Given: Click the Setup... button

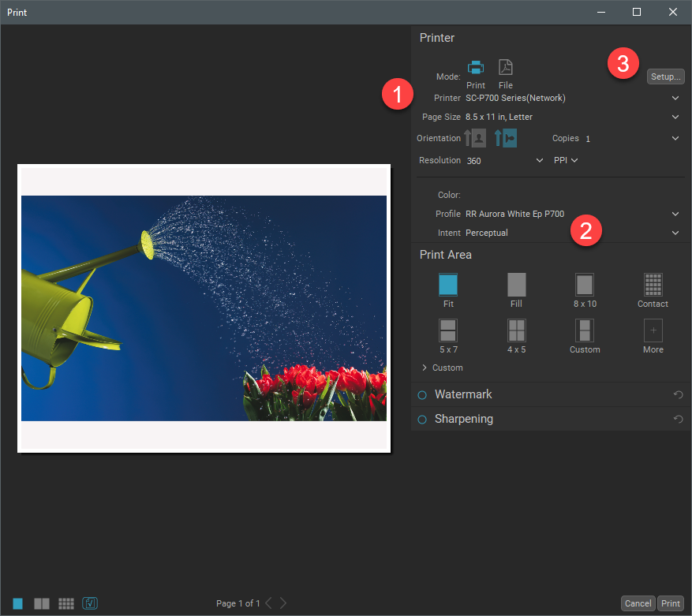Looking at the screenshot, I should coord(665,77).
